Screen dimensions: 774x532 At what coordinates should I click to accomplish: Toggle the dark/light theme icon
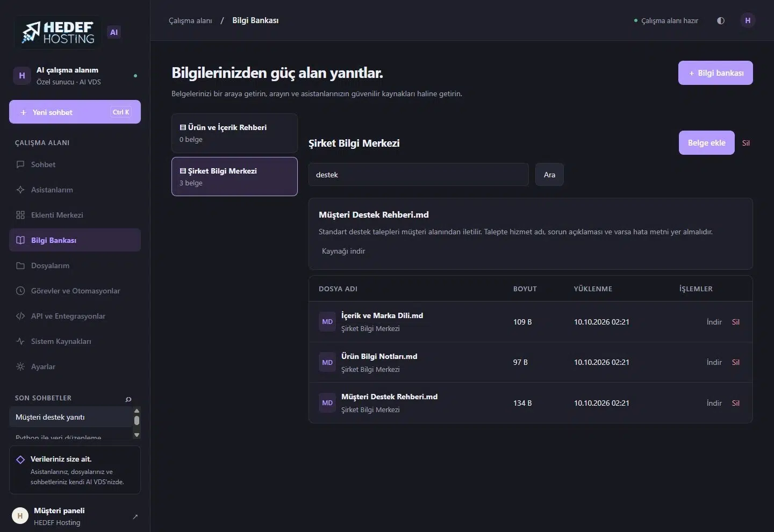pos(721,20)
